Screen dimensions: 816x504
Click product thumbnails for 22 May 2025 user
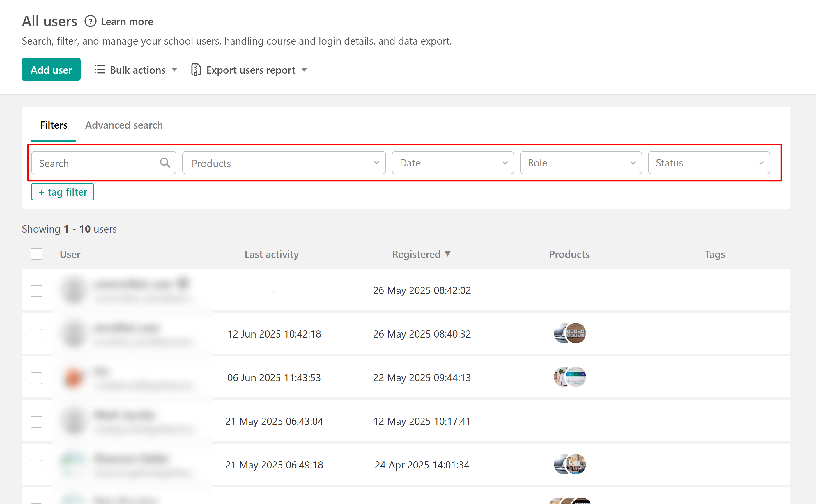pyautogui.click(x=569, y=377)
